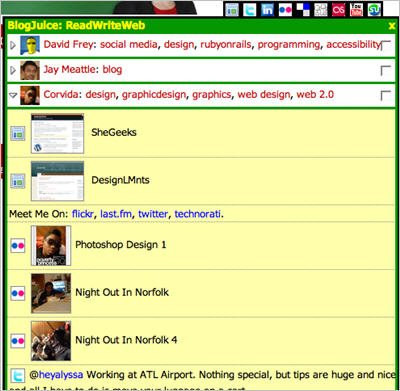Click the web 2.0 tag
The image size is (400, 391).
[x=315, y=94]
